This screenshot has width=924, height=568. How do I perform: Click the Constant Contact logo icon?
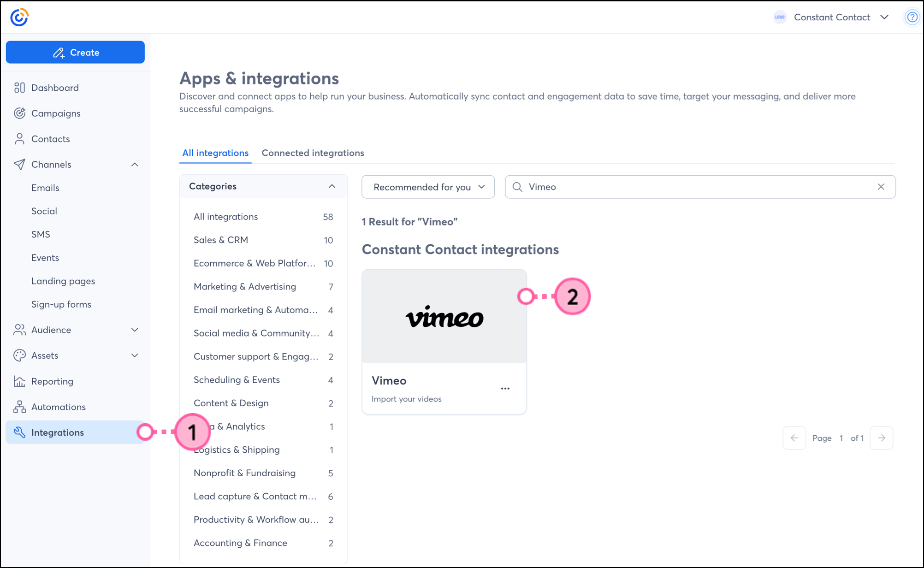tap(19, 18)
